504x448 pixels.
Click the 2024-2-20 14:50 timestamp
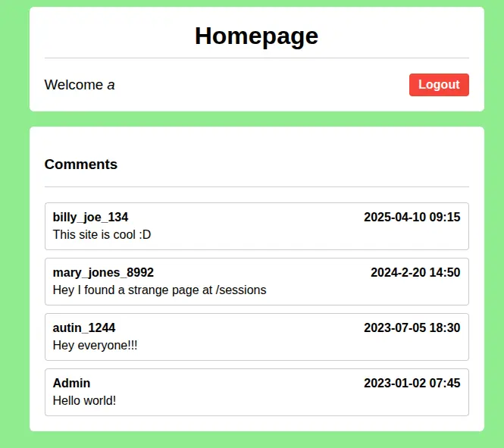(415, 273)
